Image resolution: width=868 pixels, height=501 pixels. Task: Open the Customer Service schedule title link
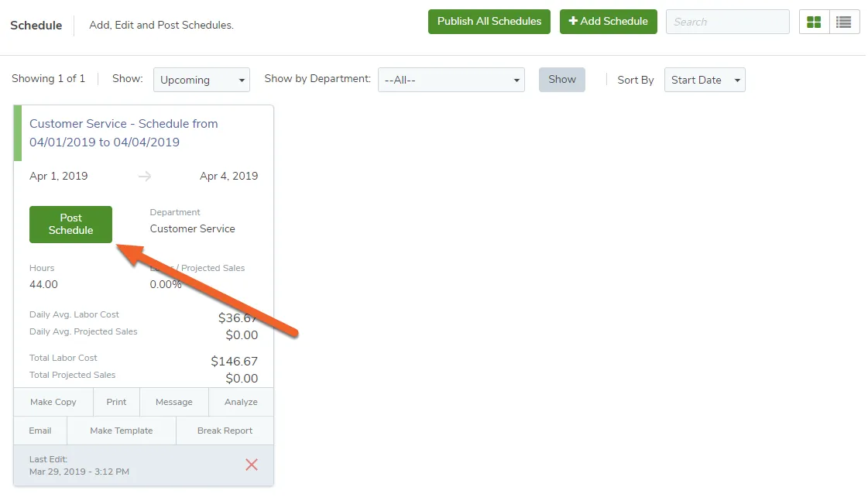(123, 133)
